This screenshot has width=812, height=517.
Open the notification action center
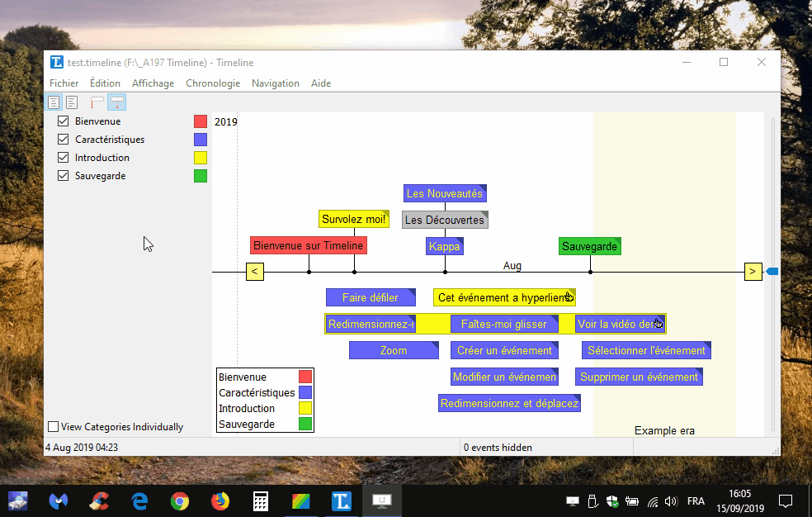click(x=786, y=501)
